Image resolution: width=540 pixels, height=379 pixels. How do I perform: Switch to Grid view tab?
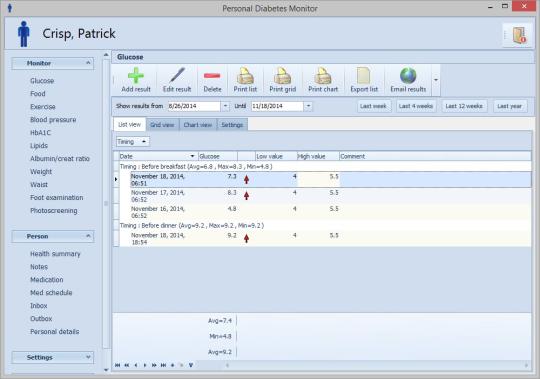[x=162, y=125]
